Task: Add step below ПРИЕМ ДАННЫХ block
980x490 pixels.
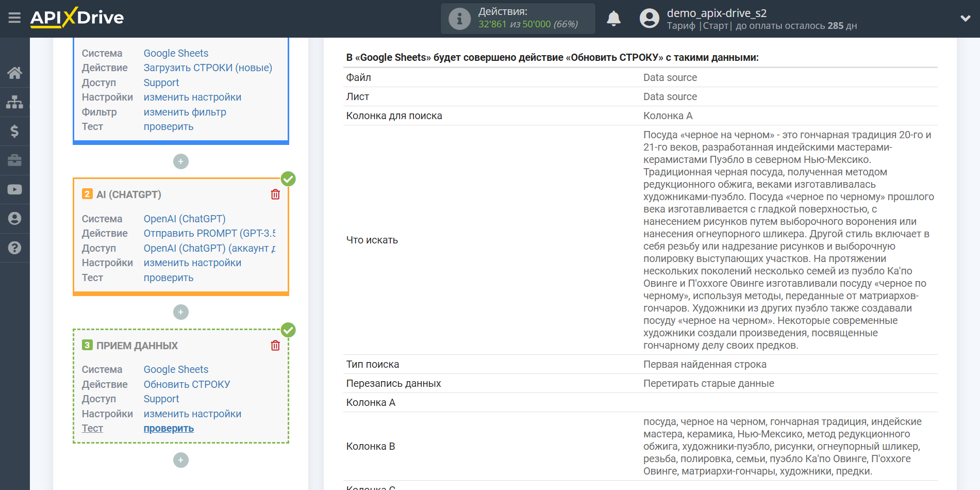Action: [181, 460]
